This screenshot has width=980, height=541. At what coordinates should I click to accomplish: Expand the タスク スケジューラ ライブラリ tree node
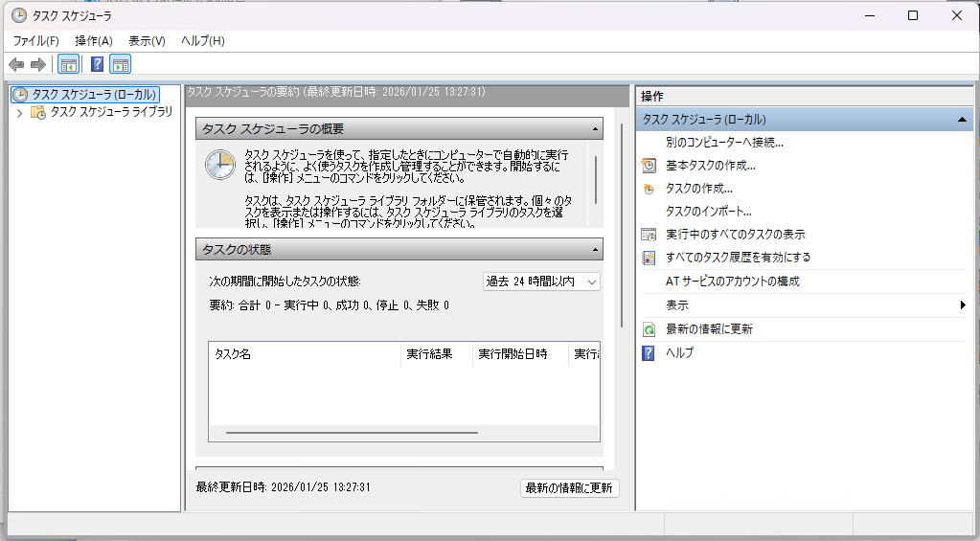[19, 112]
